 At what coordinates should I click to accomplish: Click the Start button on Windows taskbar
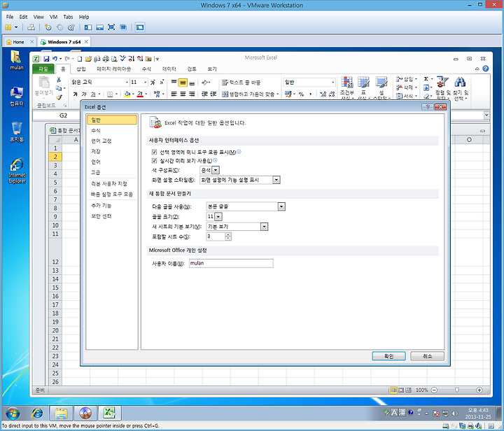coord(13,413)
